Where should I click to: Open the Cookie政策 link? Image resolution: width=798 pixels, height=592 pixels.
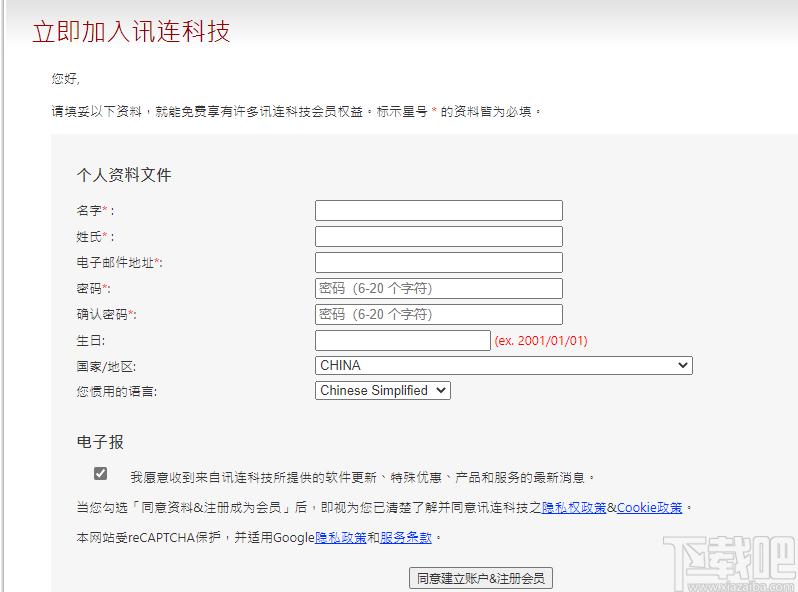(x=649, y=508)
